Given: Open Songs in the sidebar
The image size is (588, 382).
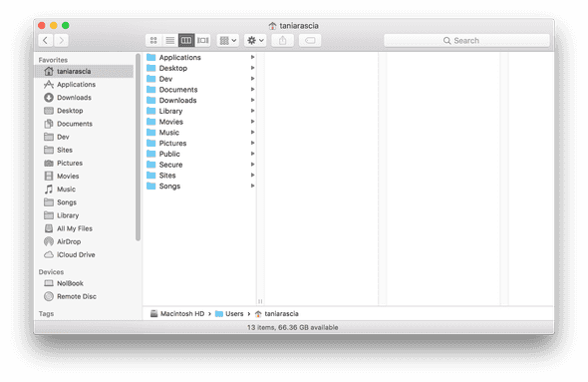Looking at the screenshot, I should (x=84, y=202).
